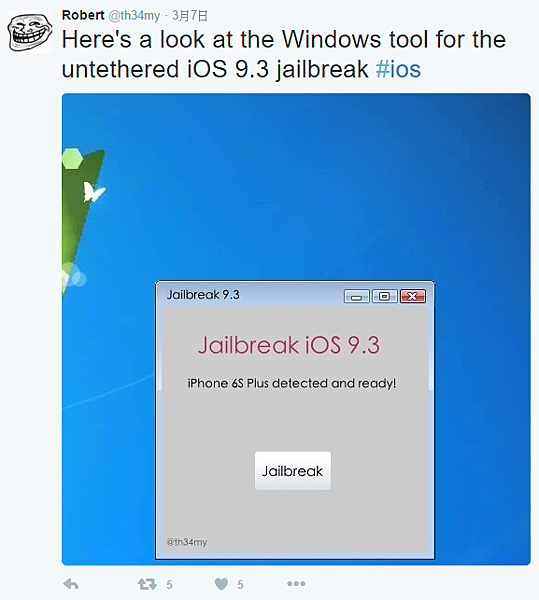Open the Robert display name link
Image resolution: width=539 pixels, height=600 pixels.
click(x=83, y=15)
